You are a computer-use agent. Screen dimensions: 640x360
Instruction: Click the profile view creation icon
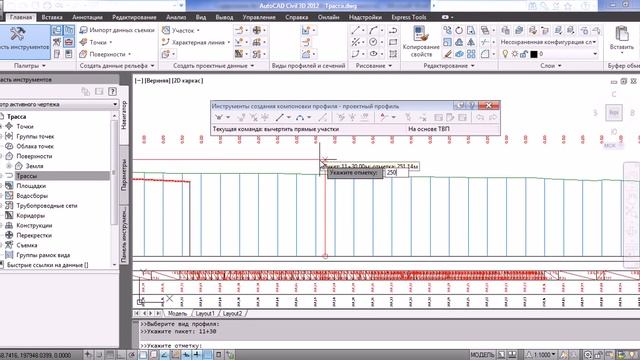coord(306,30)
